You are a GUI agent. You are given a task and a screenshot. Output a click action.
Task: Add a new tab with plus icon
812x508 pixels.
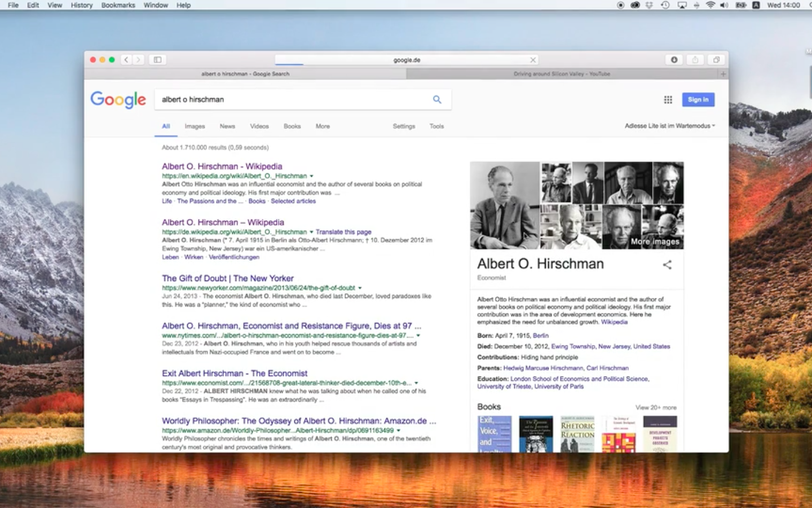tap(723, 74)
